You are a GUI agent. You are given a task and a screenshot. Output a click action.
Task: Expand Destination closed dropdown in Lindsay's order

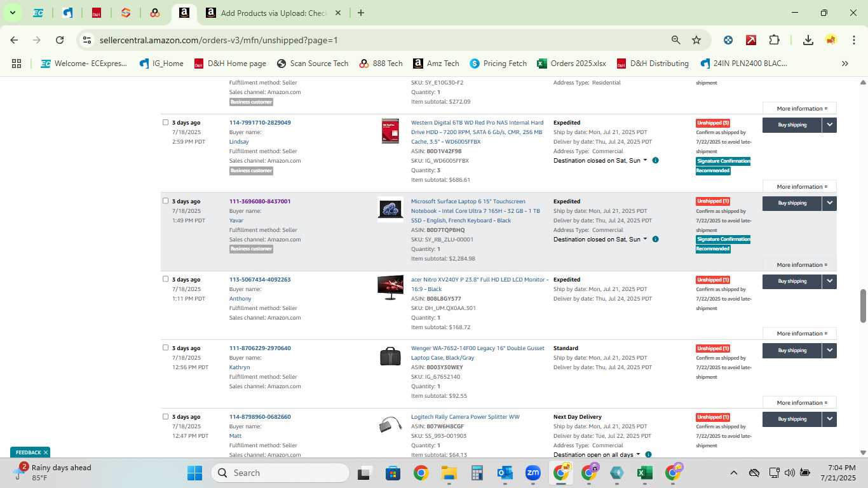(600, 161)
